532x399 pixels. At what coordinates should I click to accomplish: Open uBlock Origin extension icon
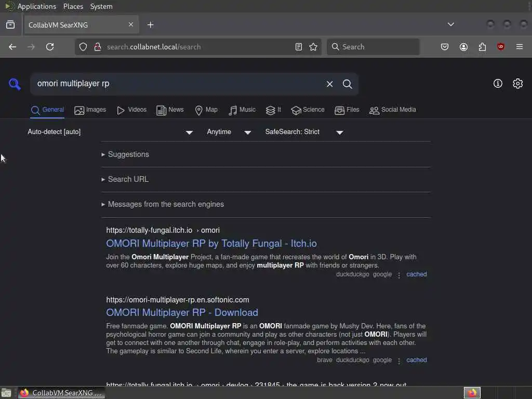pos(501,47)
